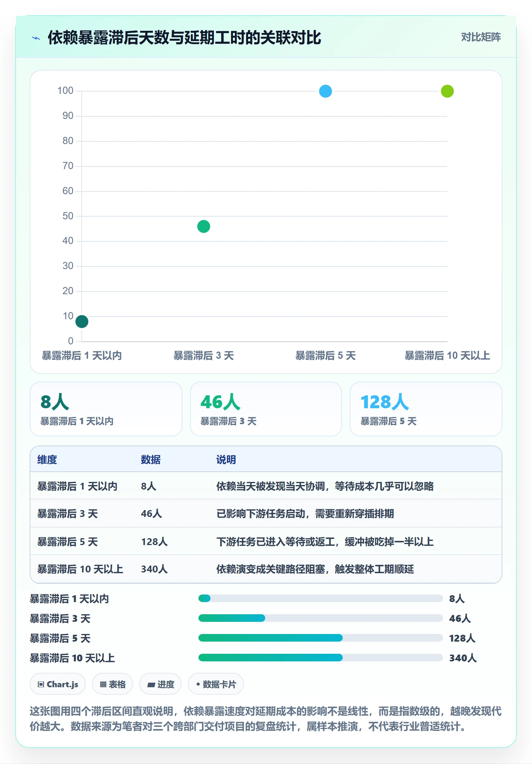Click the "Chart.js" chip

coord(58,684)
